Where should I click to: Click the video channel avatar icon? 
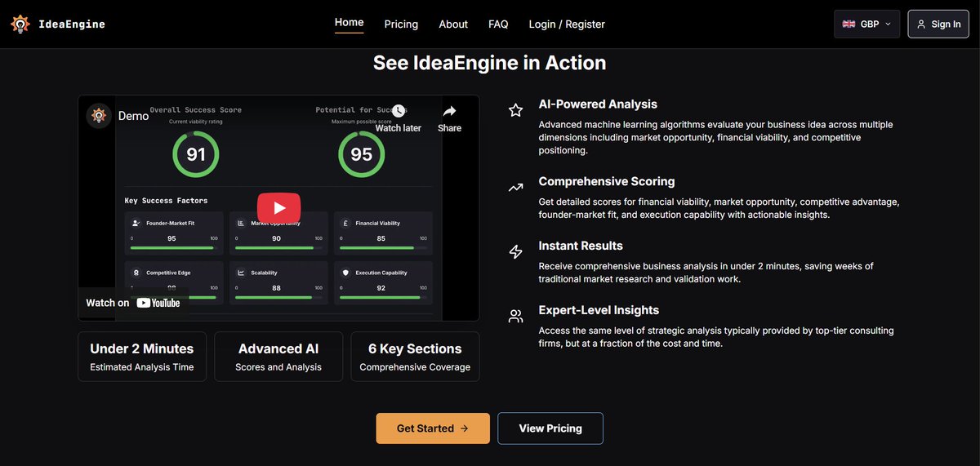[99, 116]
